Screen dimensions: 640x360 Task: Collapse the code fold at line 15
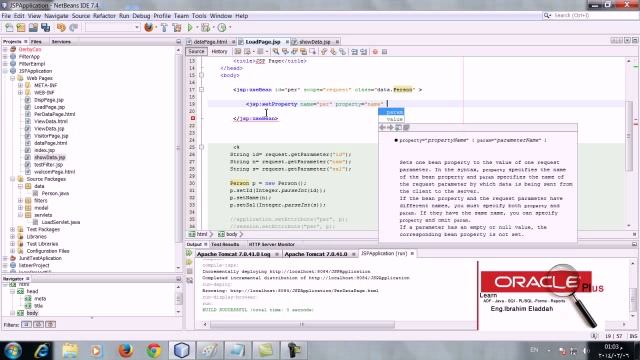(x=201, y=75)
